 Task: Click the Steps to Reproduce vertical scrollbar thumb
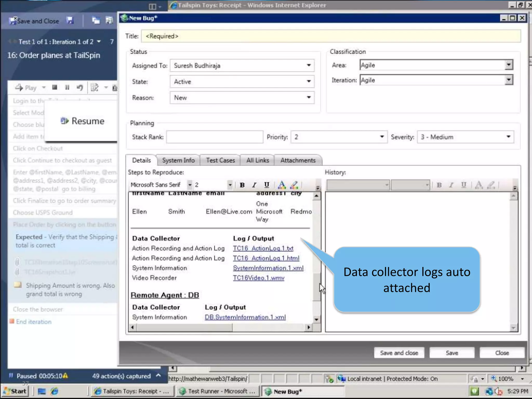316,287
